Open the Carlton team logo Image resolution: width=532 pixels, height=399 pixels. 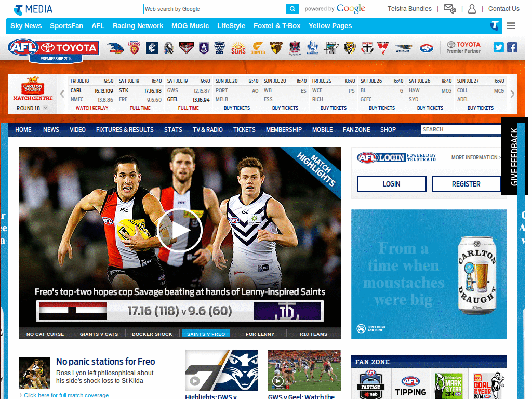click(x=152, y=48)
